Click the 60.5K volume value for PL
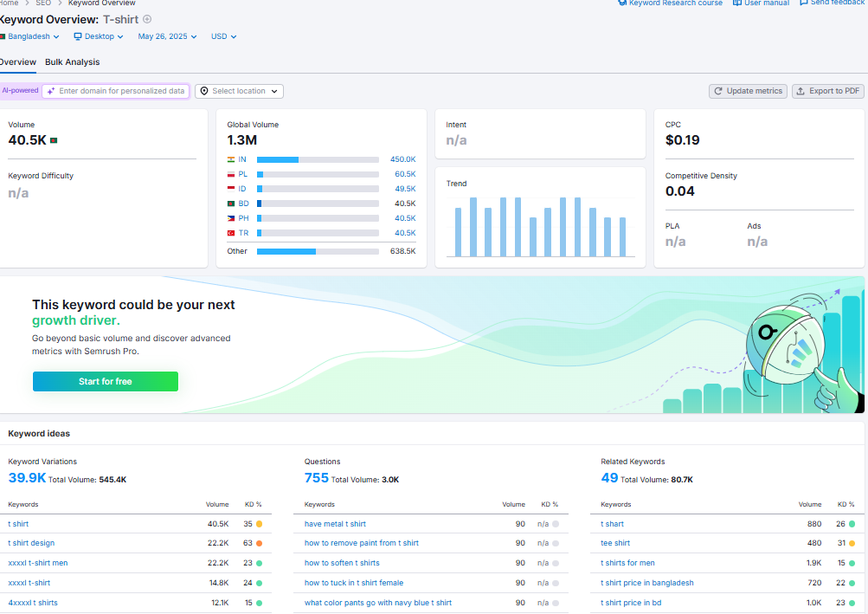 pos(405,174)
